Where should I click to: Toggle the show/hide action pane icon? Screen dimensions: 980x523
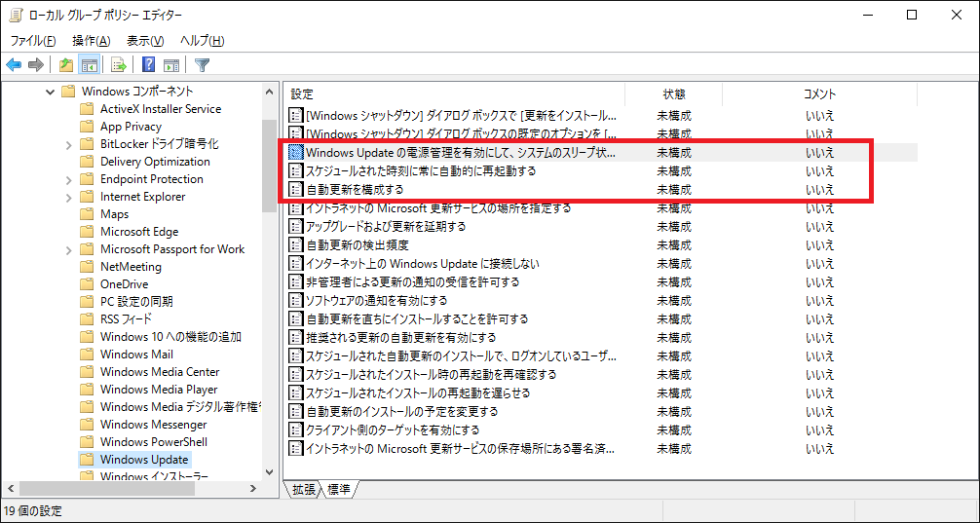171,65
